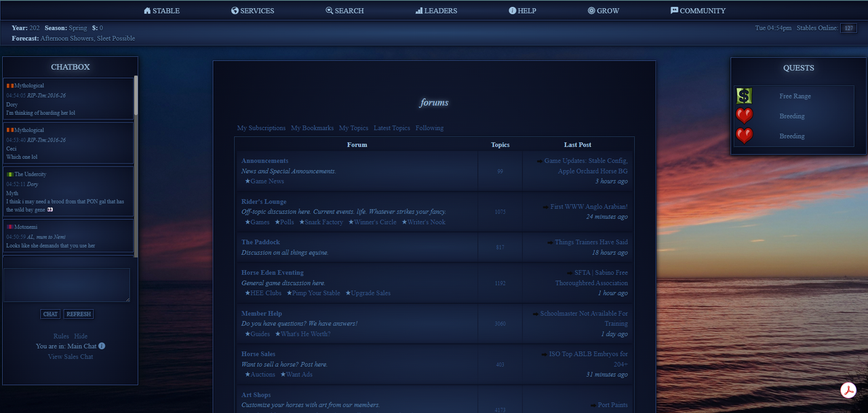Click the first Breeding quest heart icon
The width and height of the screenshot is (868, 413).
[x=745, y=116]
